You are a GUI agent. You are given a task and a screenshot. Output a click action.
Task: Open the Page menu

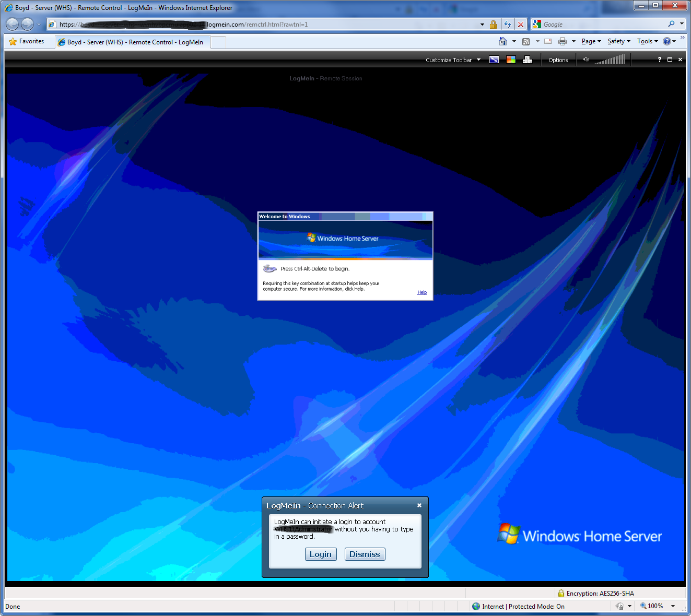[x=591, y=41]
